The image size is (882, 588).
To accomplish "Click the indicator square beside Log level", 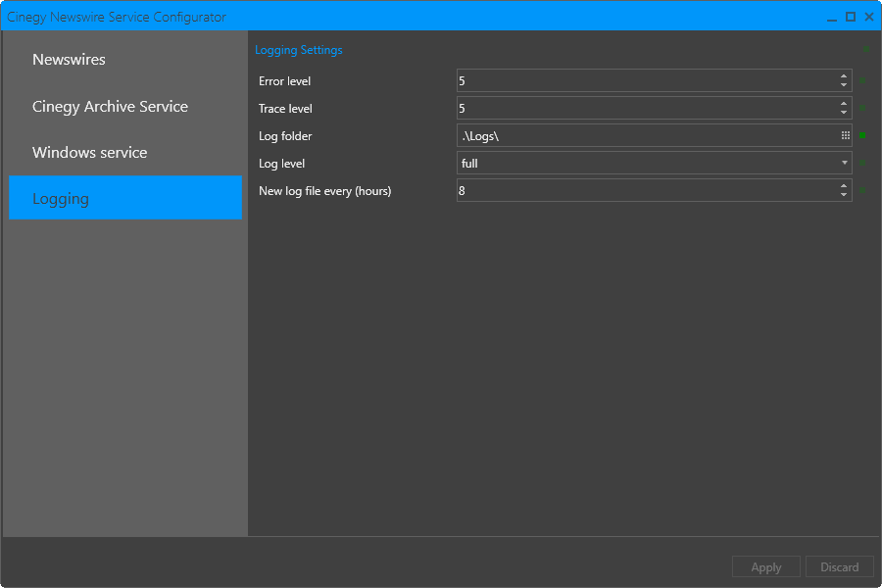I will tap(862, 164).
